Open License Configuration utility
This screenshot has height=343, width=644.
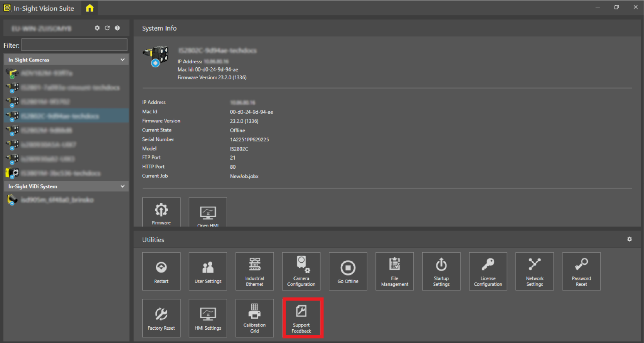[488, 271]
